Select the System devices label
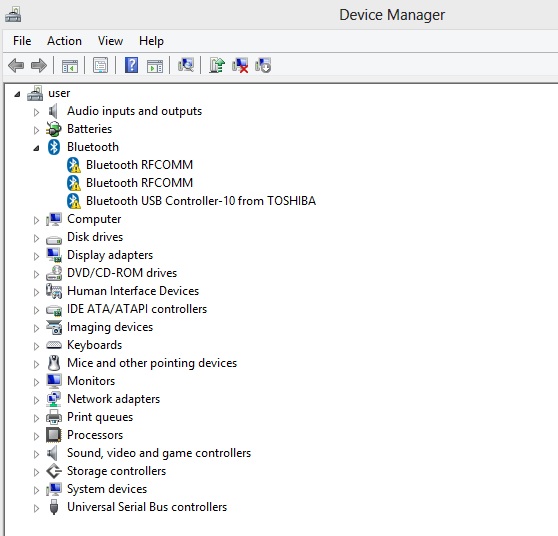558x536 pixels. (107, 489)
